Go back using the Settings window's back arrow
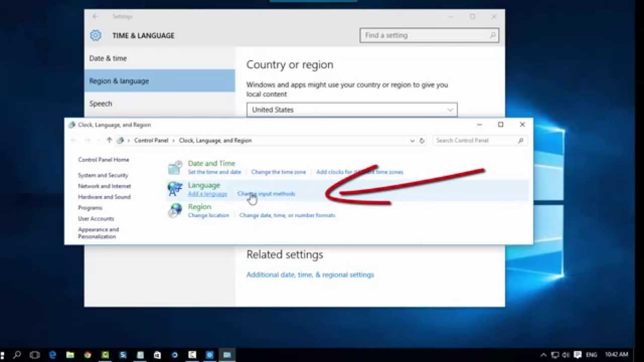The image size is (644, 362). [x=95, y=17]
